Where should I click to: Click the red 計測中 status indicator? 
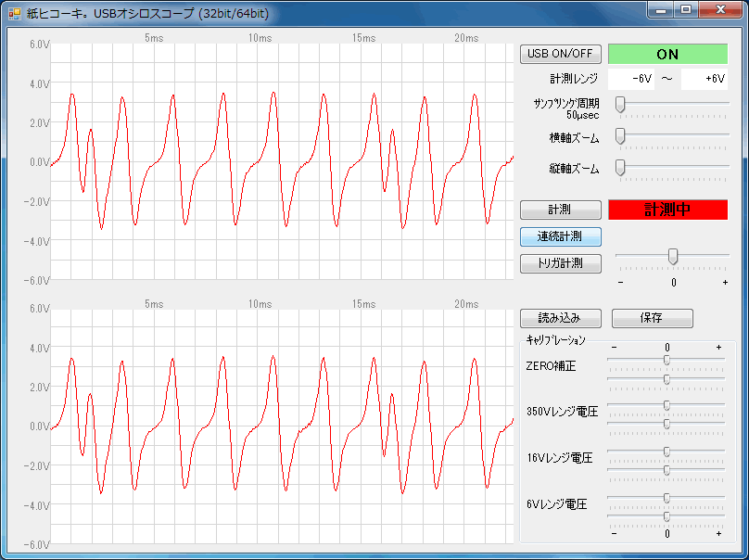pos(667,210)
